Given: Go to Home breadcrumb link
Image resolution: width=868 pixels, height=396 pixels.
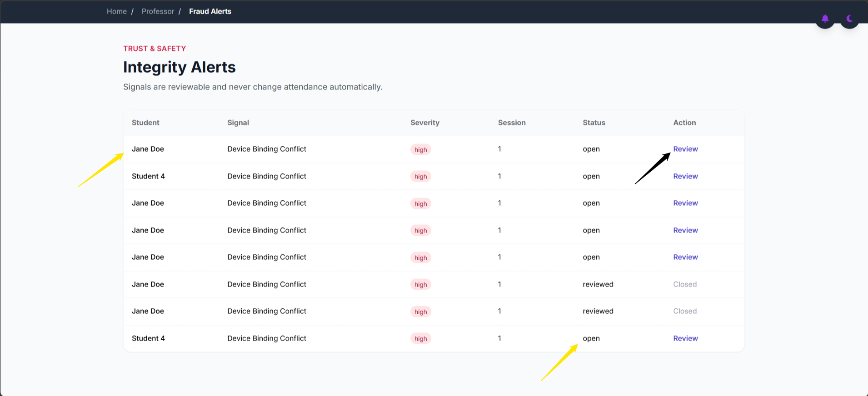Looking at the screenshot, I should [117, 11].
